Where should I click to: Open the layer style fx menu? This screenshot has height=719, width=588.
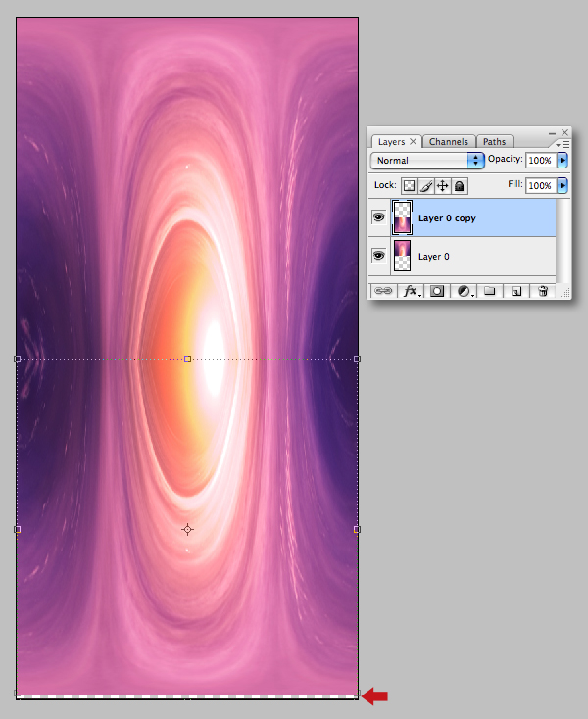(x=410, y=291)
